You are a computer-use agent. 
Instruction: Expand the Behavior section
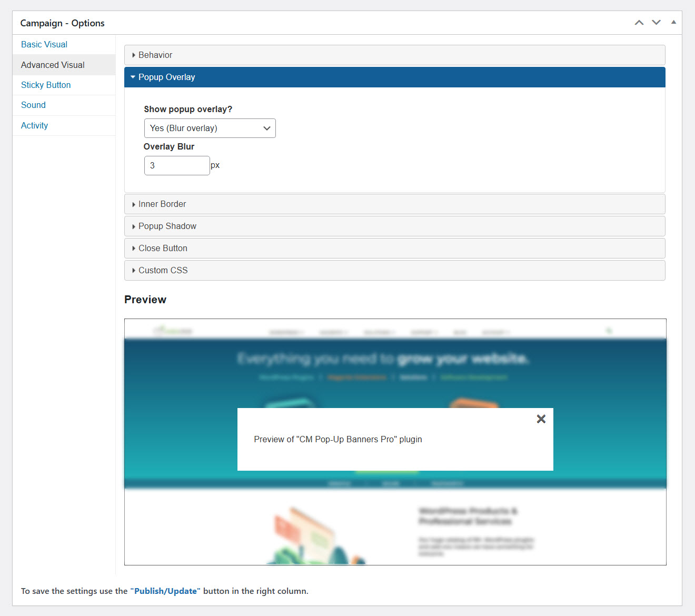(x=394, y=55)
